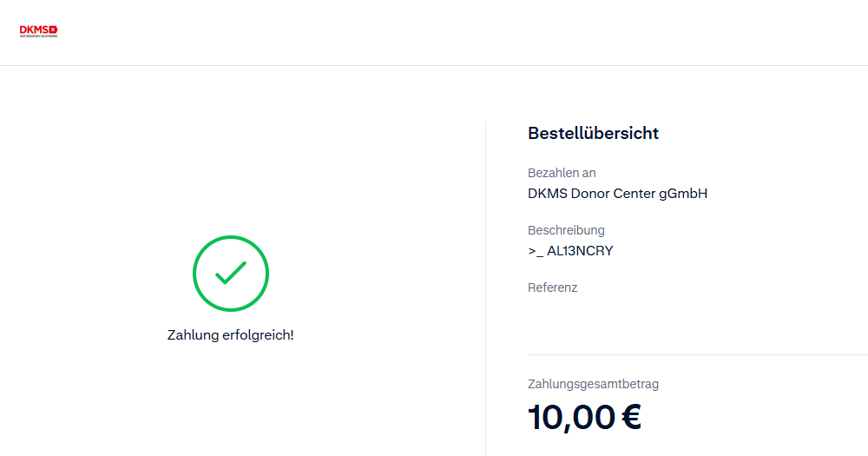The height and width of the screenshot is (456, 868).
Task: Select the total amount "10,00"
Action: 572,418
